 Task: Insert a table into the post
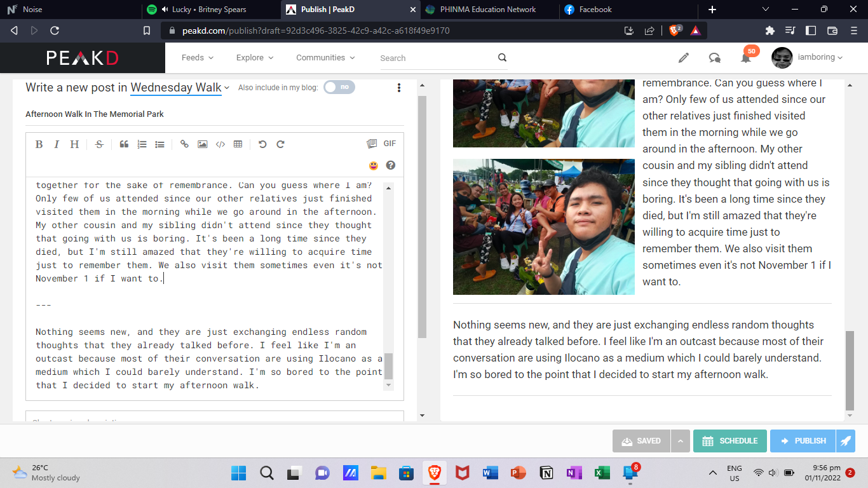click(x=238, y=144)
